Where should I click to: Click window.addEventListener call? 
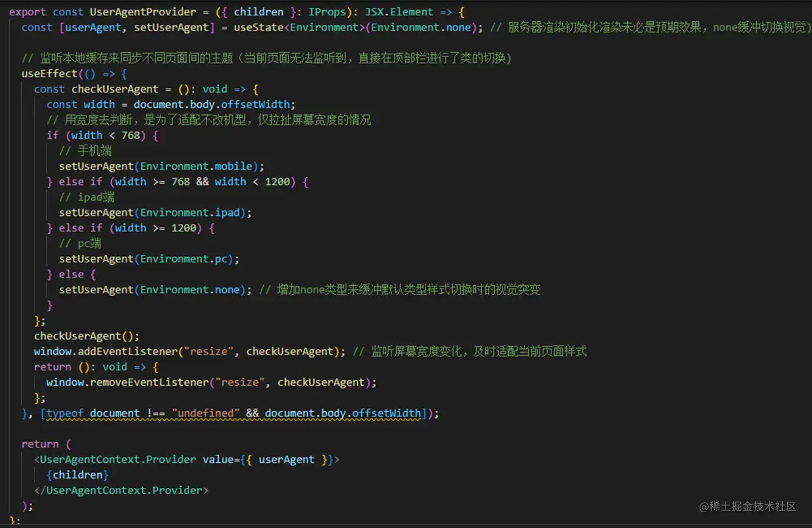tap(190, 351)
